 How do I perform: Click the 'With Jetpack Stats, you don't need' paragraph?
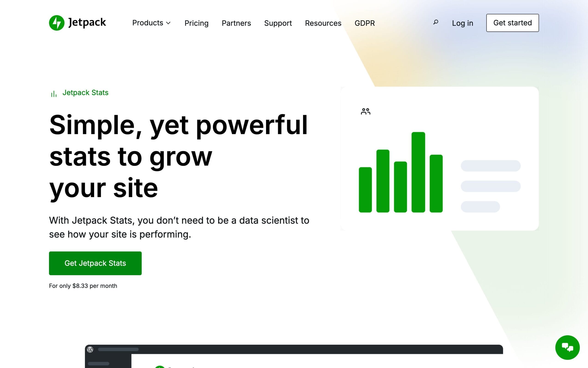tap(179, 227)
